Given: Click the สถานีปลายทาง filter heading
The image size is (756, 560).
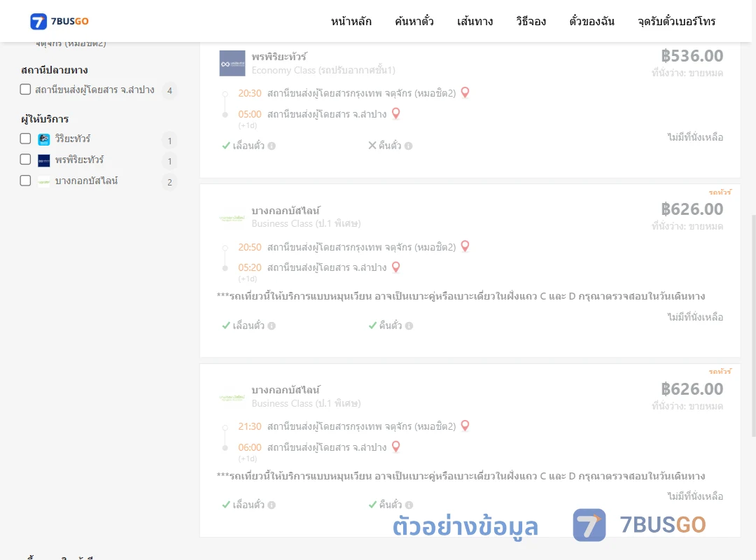Looking at the screenshot, I should [55, 70].
